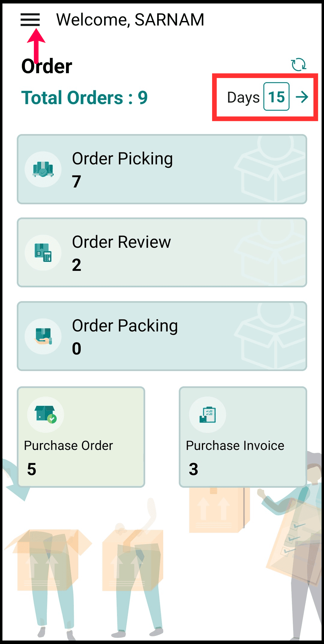Image resolution: width=324 pixels, height=644 pixels.
Task: Tap the Order Review count 2
Action: coord(76,265)
